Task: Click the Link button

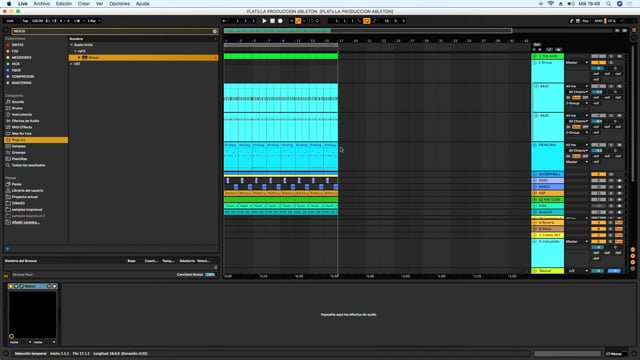Action: pyautogui.click(x=10, y=21)
